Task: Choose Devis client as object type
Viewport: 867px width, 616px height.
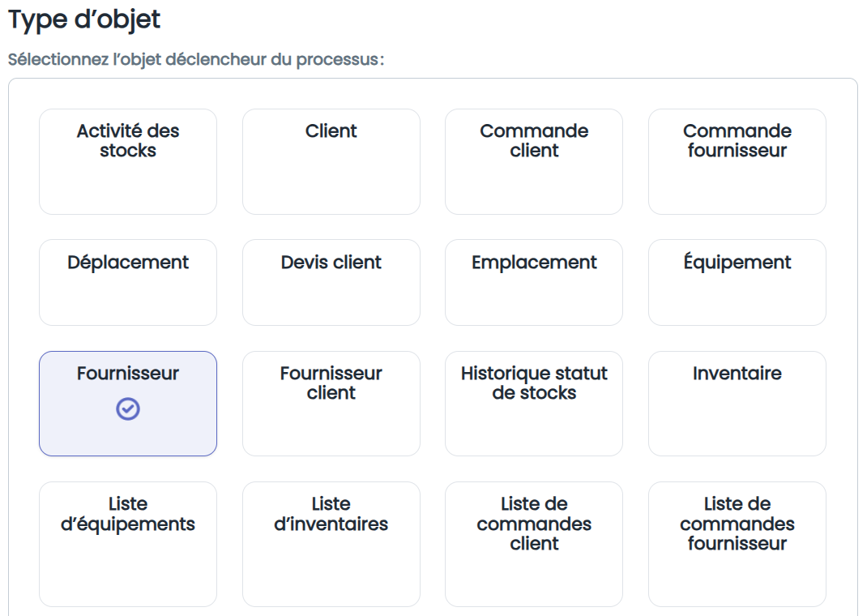Action: [331, 283]
